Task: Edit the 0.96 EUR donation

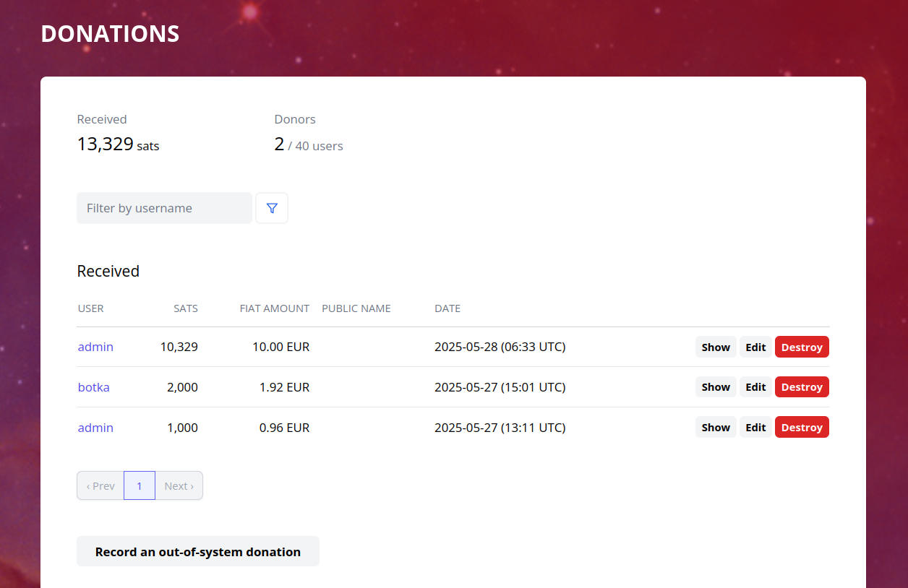Action: [755, 428]
